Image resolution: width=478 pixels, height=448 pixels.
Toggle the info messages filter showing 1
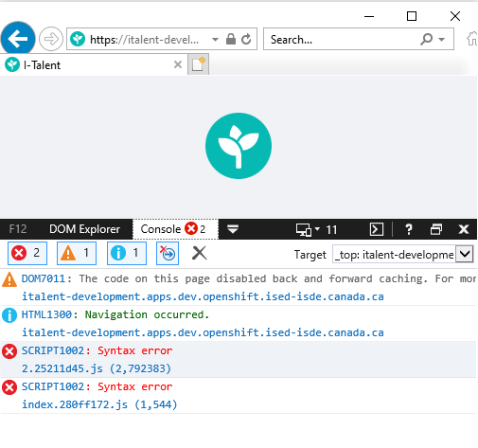click(x=127, y=253)
